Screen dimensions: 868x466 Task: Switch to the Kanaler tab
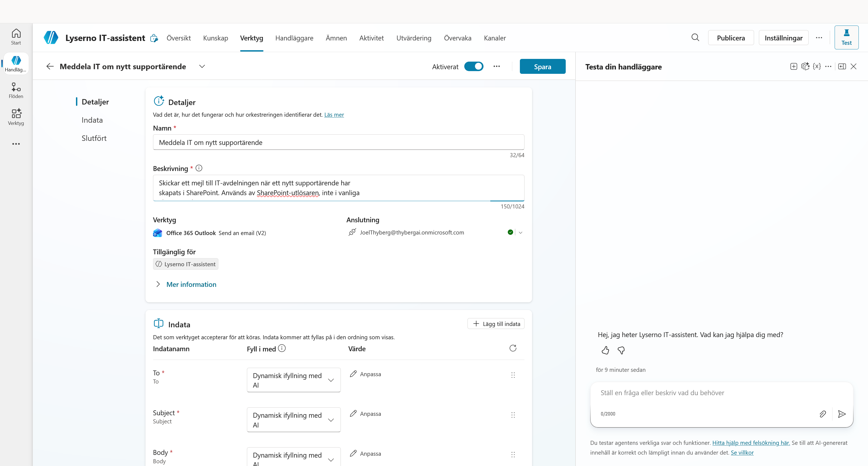click(x=495, y=38)
